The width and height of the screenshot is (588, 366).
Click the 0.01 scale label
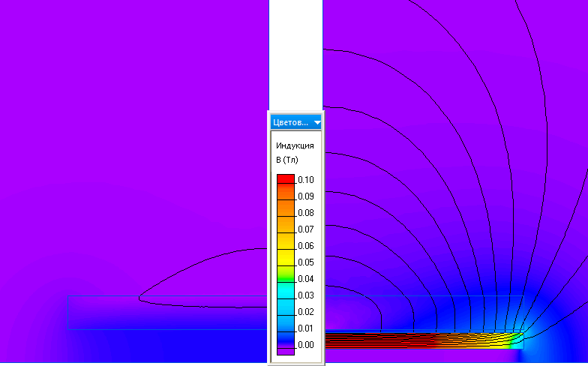(x=306, y=328)
